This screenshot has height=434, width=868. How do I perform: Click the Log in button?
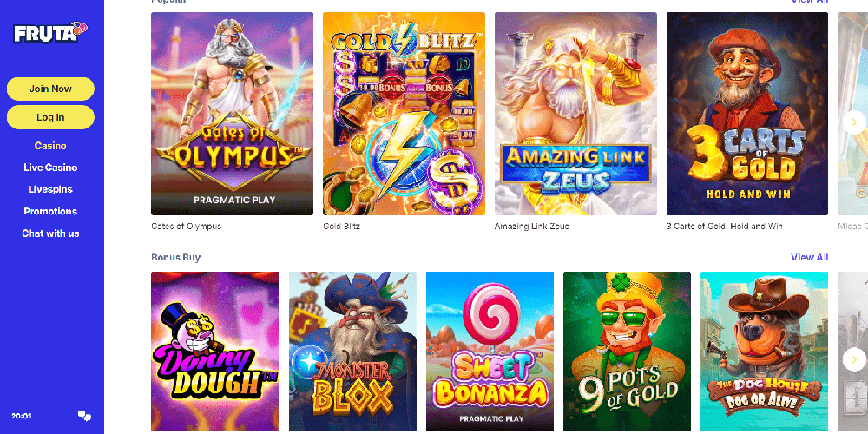pos(50,117)
